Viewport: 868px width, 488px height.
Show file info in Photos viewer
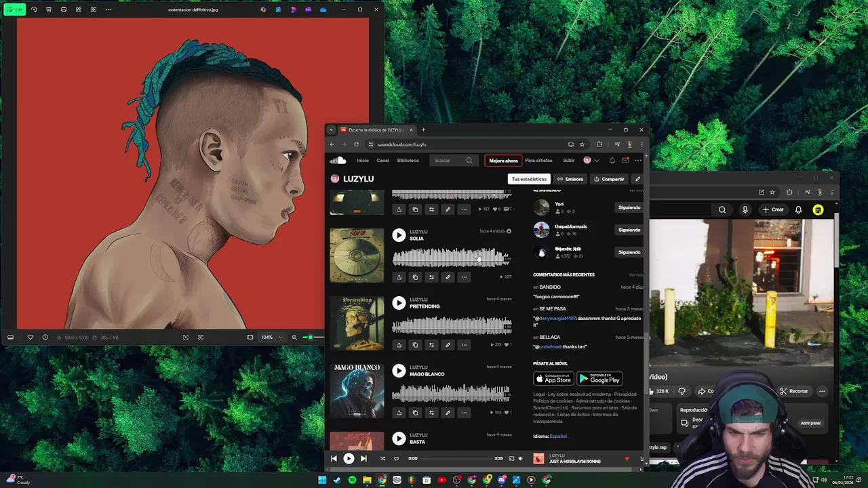45,337
